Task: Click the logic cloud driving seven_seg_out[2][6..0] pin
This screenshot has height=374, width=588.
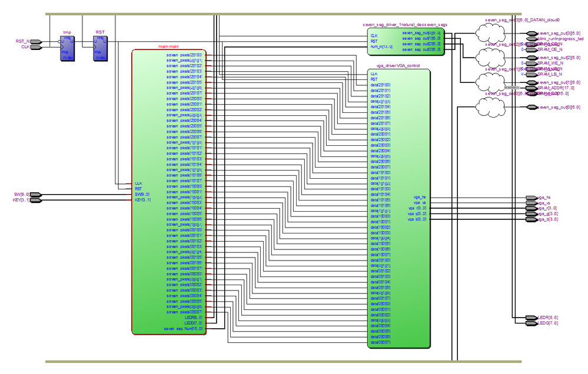Action: click(x=490, y=58)
